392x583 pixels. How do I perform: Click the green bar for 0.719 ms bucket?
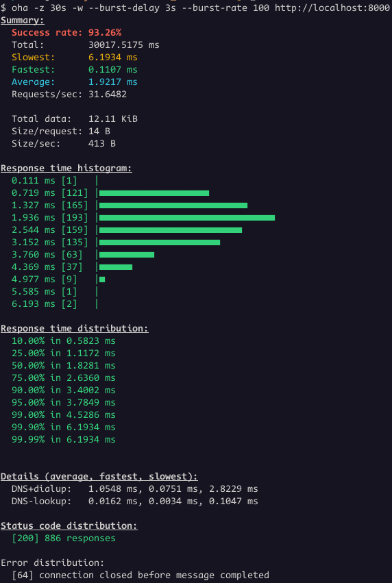coord(154,193)
